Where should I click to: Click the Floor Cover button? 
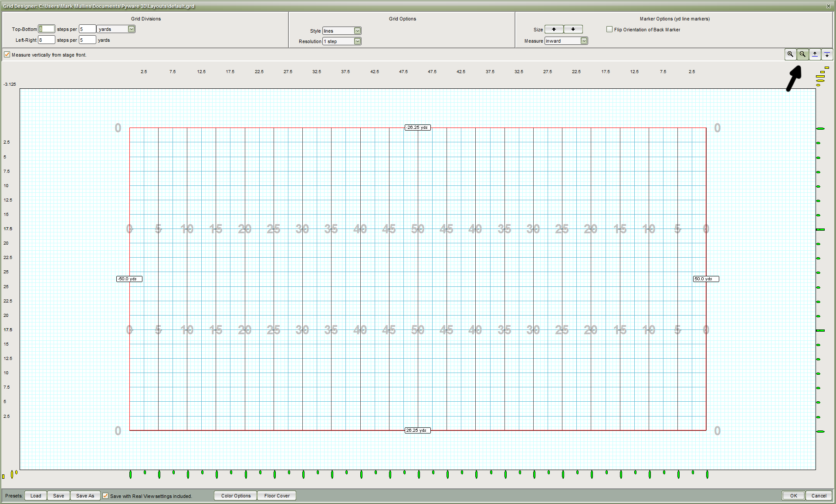point(277,496)
